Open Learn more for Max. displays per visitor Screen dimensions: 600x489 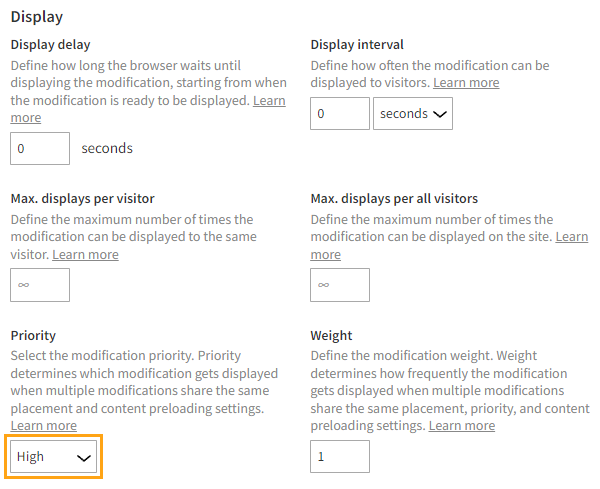(85, 254)
